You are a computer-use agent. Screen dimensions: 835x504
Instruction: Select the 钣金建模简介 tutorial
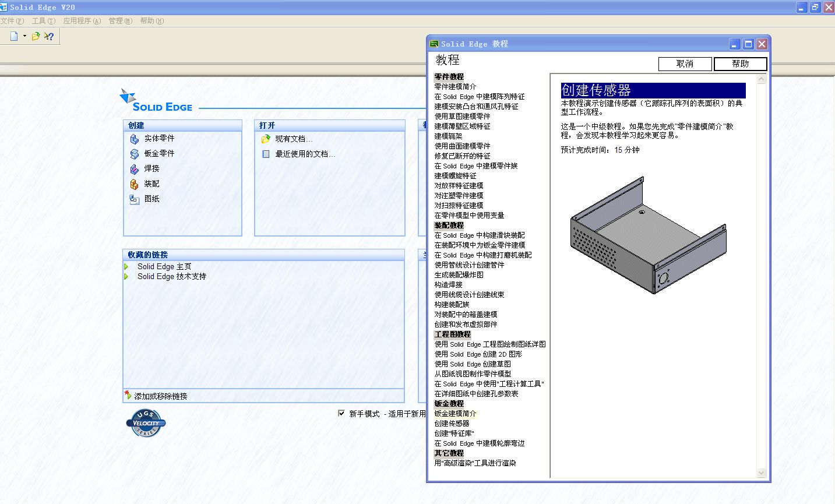(x=455, y=414)
